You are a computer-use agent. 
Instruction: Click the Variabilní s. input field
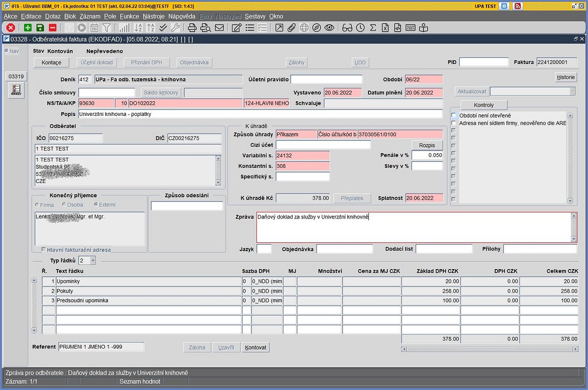point(302,155)
